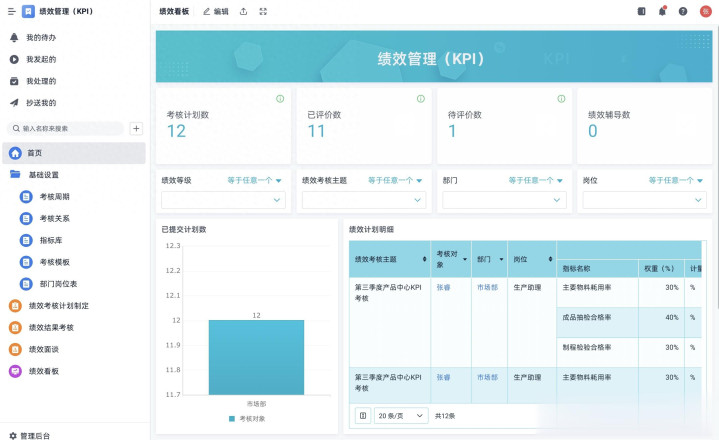Viewport: 719px width, 440px height.
Task: Open 部门 filter condition '等于任意一个'
Action: coord(536,181)
